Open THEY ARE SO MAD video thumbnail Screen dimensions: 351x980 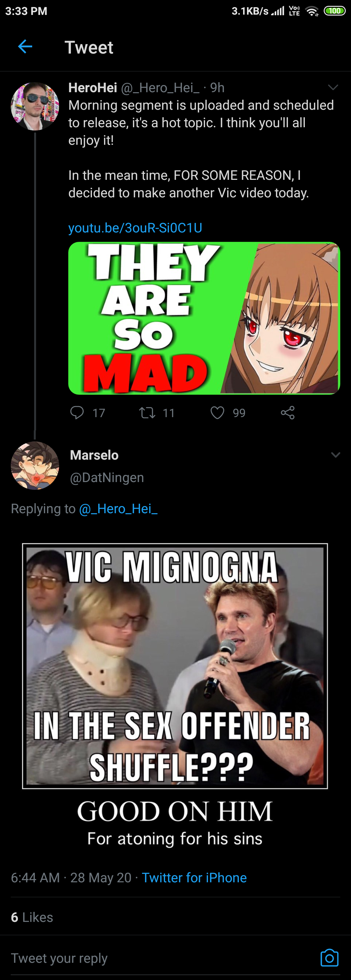tap(204, 318)
